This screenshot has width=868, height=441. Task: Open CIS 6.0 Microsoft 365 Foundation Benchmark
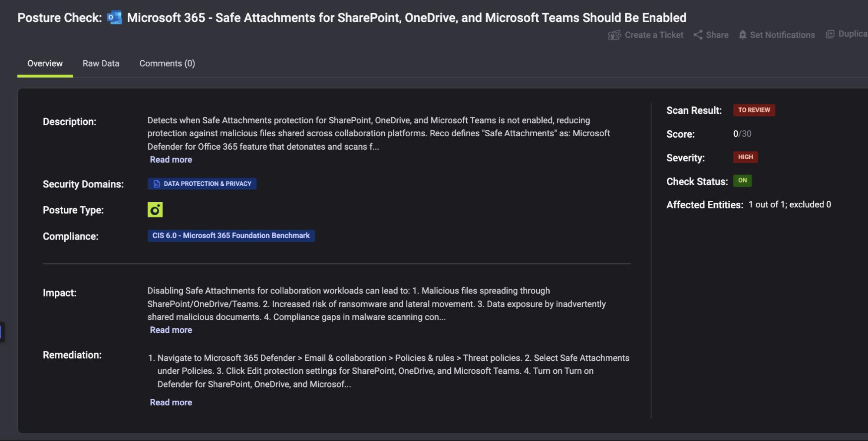coord(231,235)
